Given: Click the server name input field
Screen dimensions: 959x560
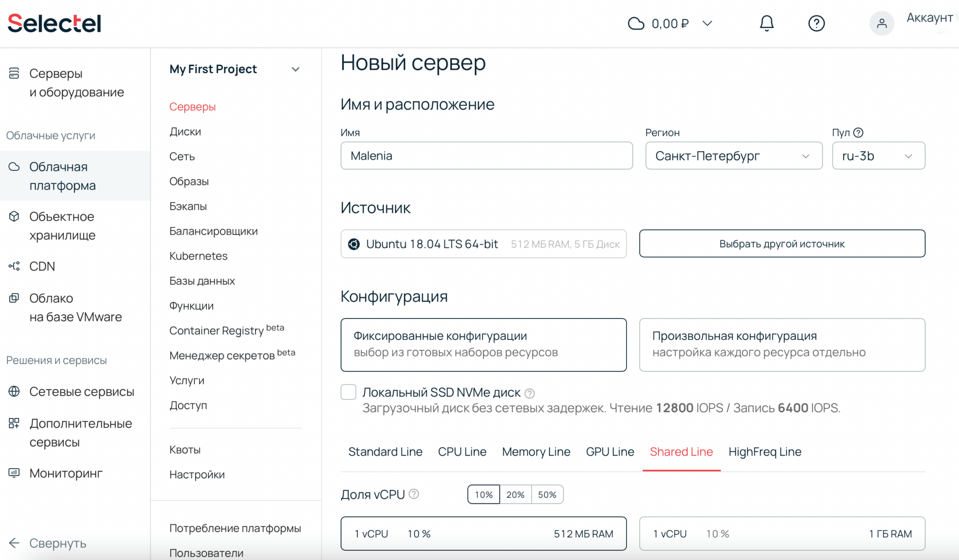Looking at the screenshot, I should click(487, 156).
